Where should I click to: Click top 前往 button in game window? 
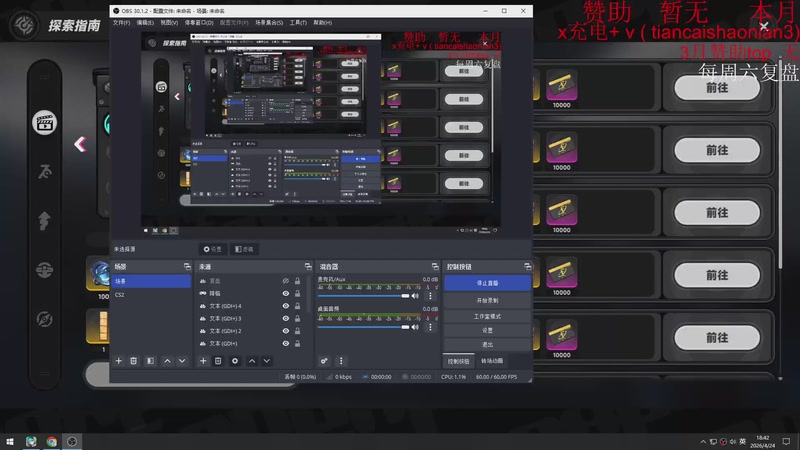point(717,88)
